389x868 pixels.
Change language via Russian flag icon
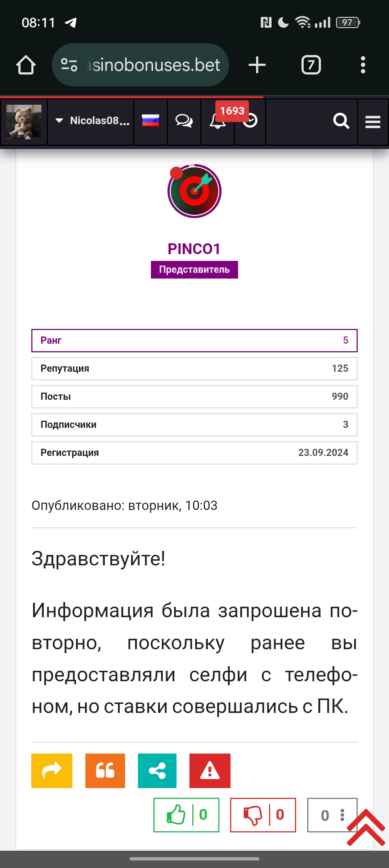click(150, 121)
